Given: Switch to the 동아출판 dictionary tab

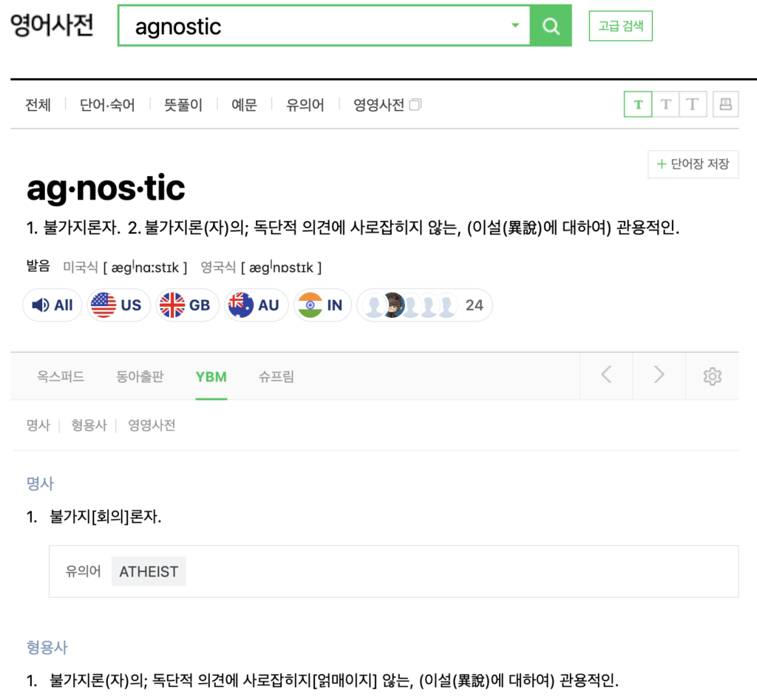Looking at the screenshot, I should pos(140,377).
